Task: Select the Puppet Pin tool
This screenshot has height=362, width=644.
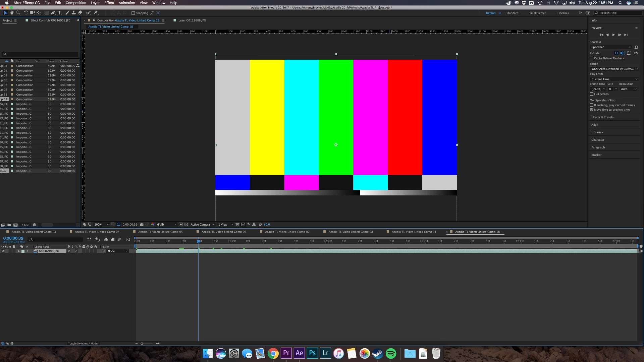Action: tap(96, 13)
